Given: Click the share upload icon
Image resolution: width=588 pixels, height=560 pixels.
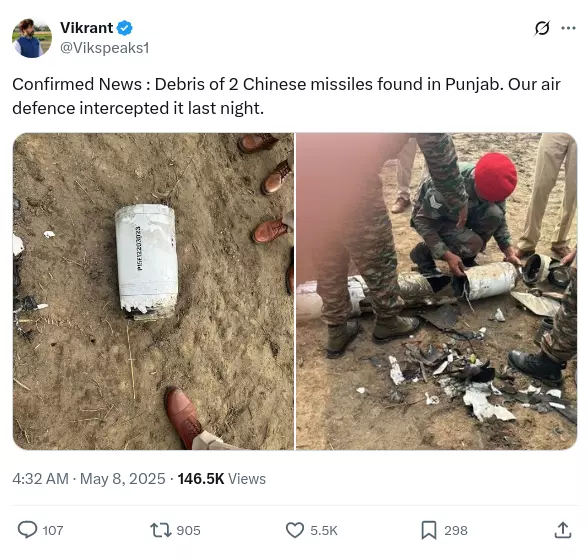Looking at the screenshot, I should coord(562,530).
